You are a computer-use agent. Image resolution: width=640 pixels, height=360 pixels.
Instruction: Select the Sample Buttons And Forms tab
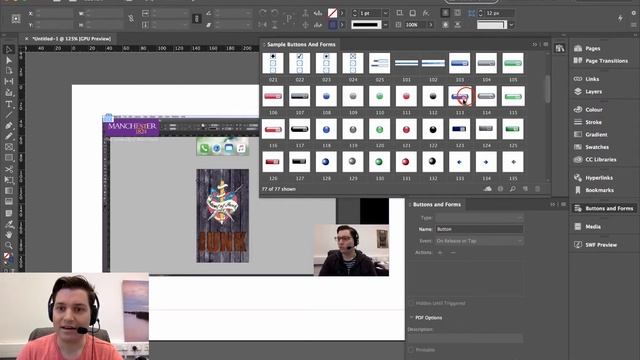click(301, 44)
